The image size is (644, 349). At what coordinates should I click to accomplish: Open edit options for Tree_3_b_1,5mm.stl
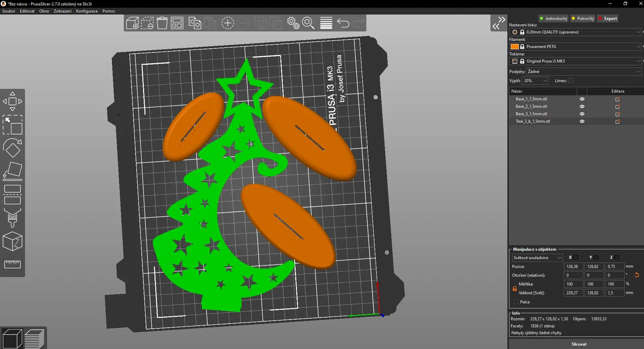click(617, 121)
